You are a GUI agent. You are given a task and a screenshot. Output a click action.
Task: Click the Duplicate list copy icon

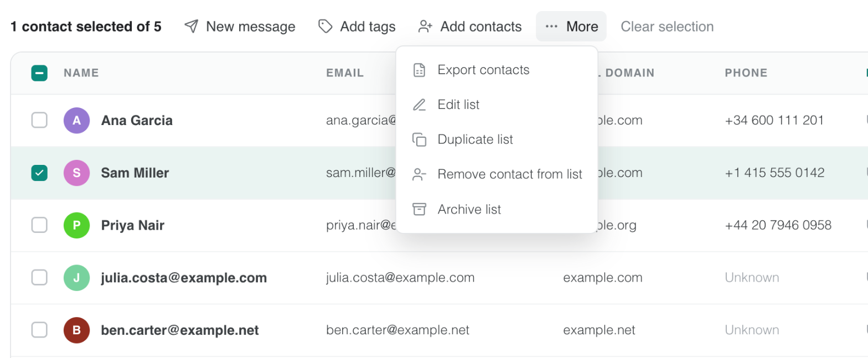click(x=420, y=140)
